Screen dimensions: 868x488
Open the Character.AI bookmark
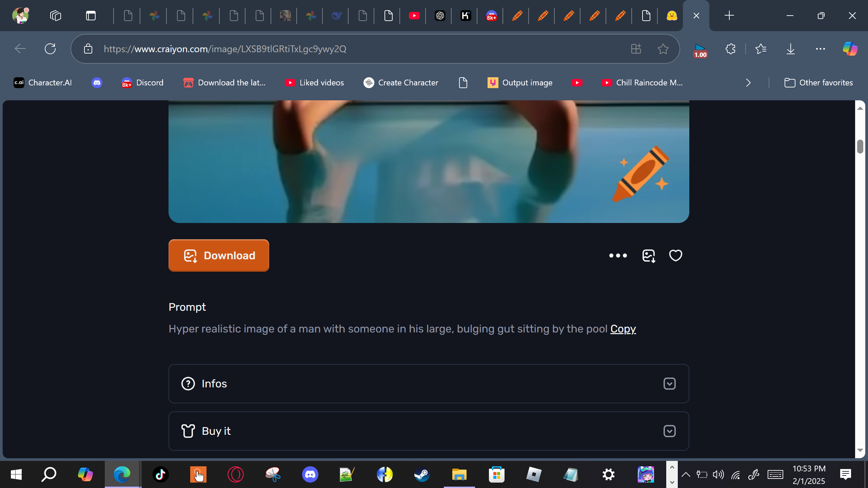coord(43,83)
